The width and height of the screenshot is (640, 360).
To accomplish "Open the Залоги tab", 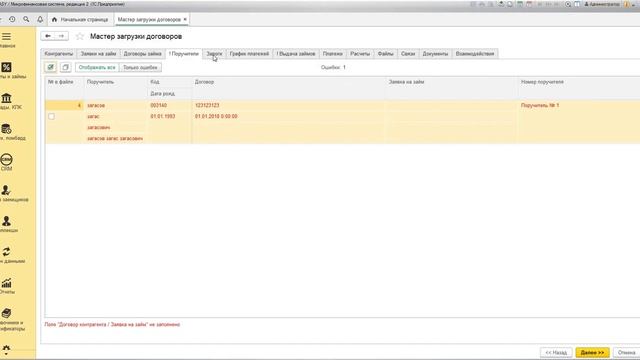I will pos(214,54).
